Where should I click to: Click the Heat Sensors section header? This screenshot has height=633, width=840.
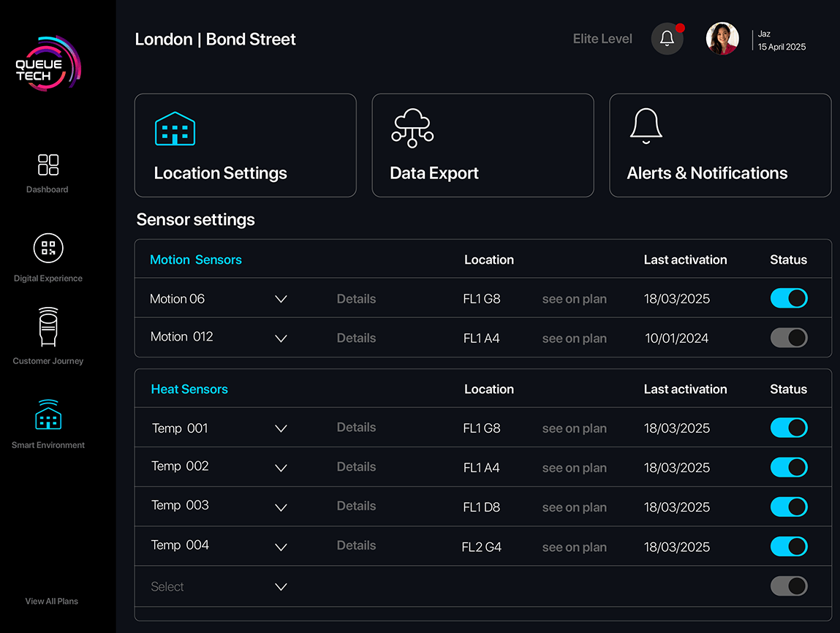point(189,390)
